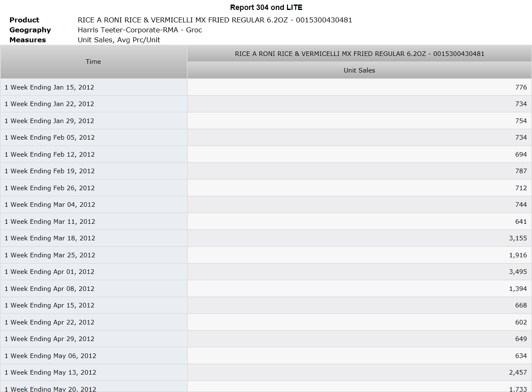Click the product name text beside the Product label

point(215,20)
